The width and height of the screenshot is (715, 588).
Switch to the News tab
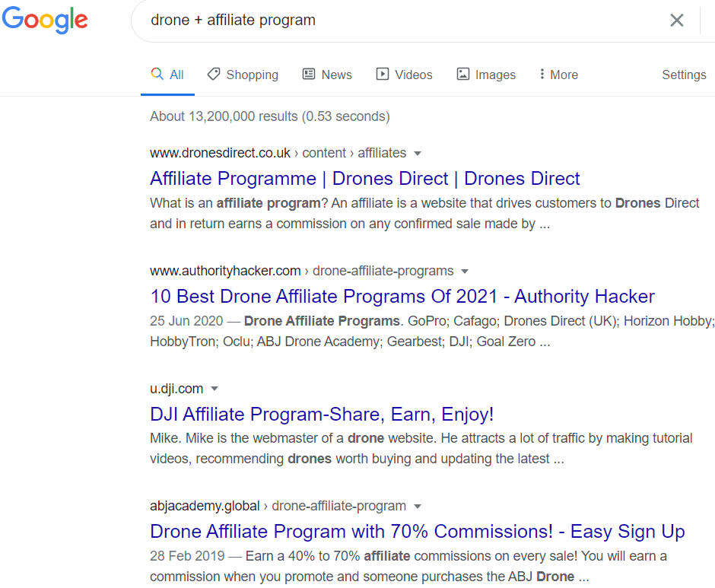click(327, 75)
